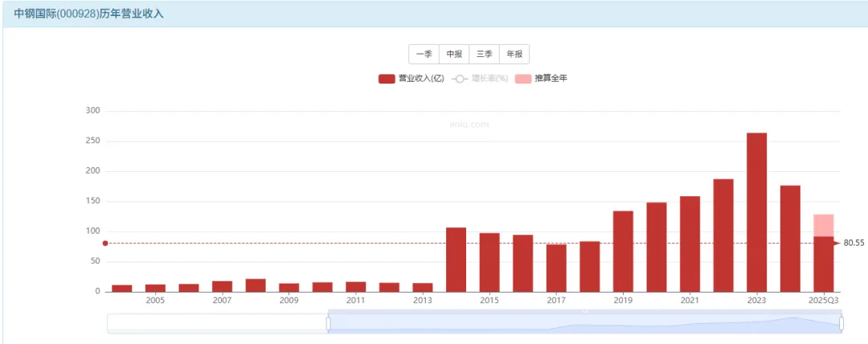The image size is (868, 344).
Task: Toggle the 营业收入(亿) legend series
Action: (x=411, y=79)
